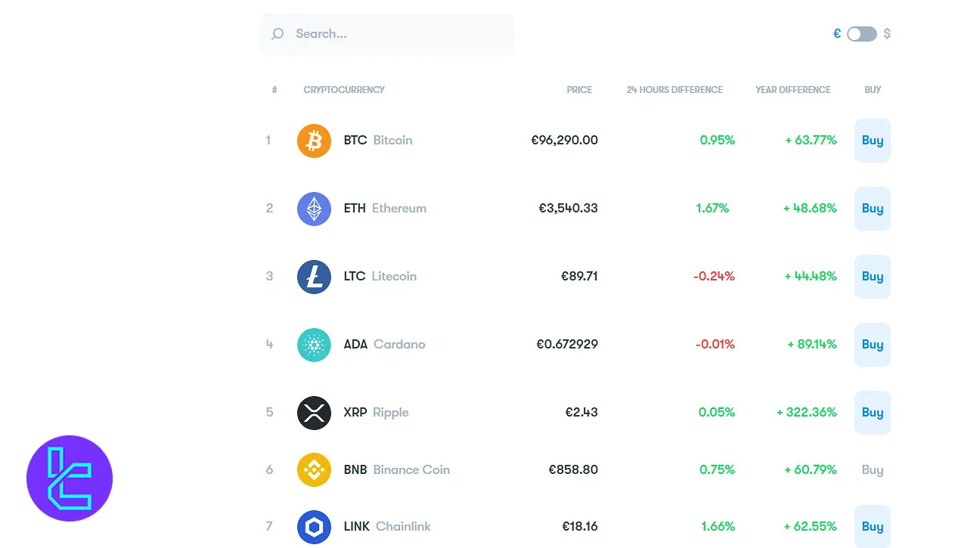Screen dimensions: 980x548
Task: Buy Ripple via its Buy button
Action: point(872,413)
